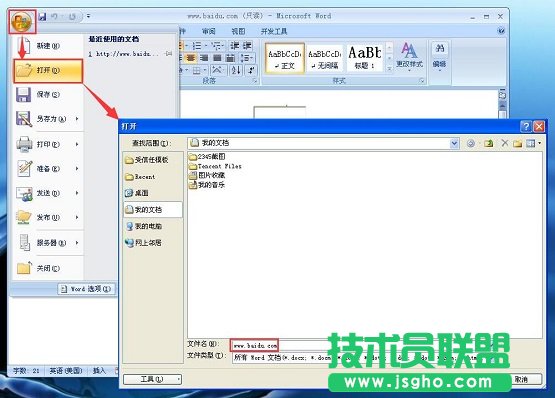This screenshot has height=398, width=555.
Task: Click the Save icon in quick access toolbar
Action: pyautogui.click(x=42, y=17)
